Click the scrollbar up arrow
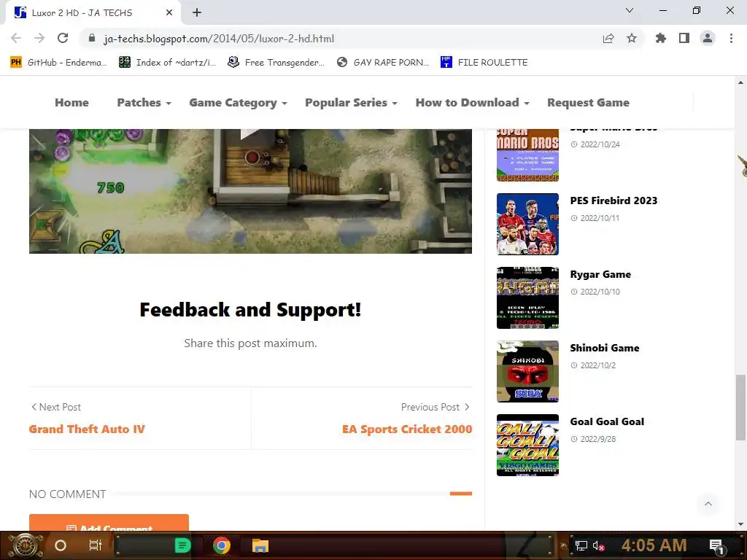747x560 pixels. click(x=740, y=82)
